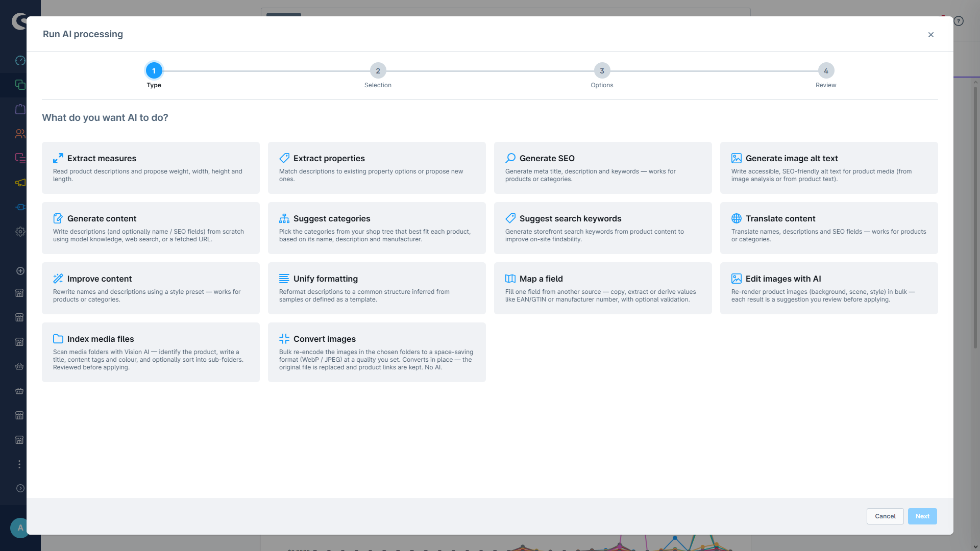Click the Suggest categories description text
This screenshot has width=980, height=551.
point(375,235)
